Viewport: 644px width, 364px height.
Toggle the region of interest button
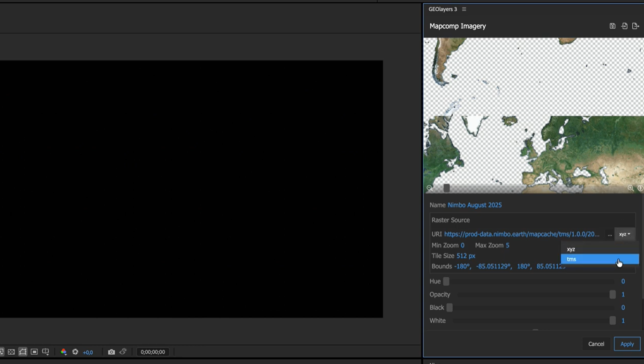point(34,352)
